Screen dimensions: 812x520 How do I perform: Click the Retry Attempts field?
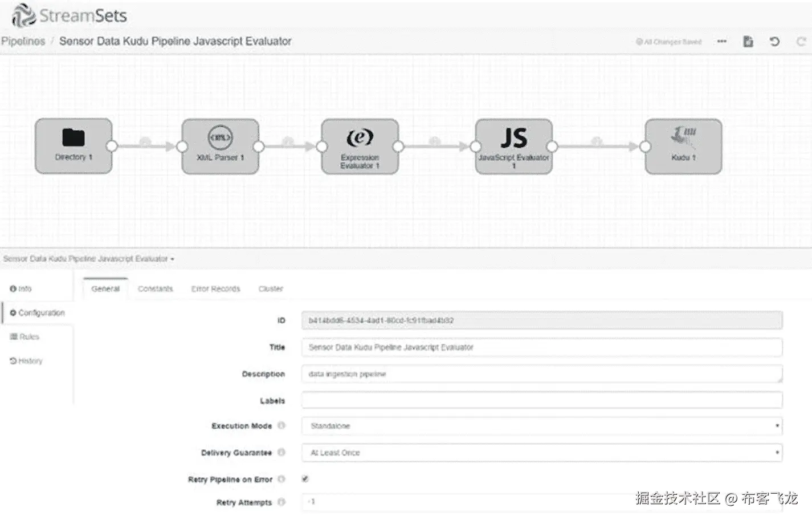click(542, 502)
